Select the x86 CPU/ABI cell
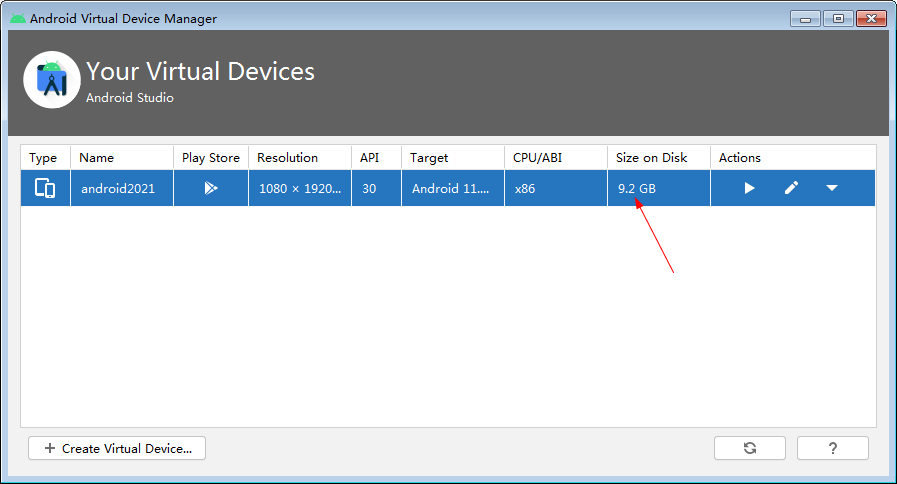Screen dimensions: 897x484 [x=556, y=188]
